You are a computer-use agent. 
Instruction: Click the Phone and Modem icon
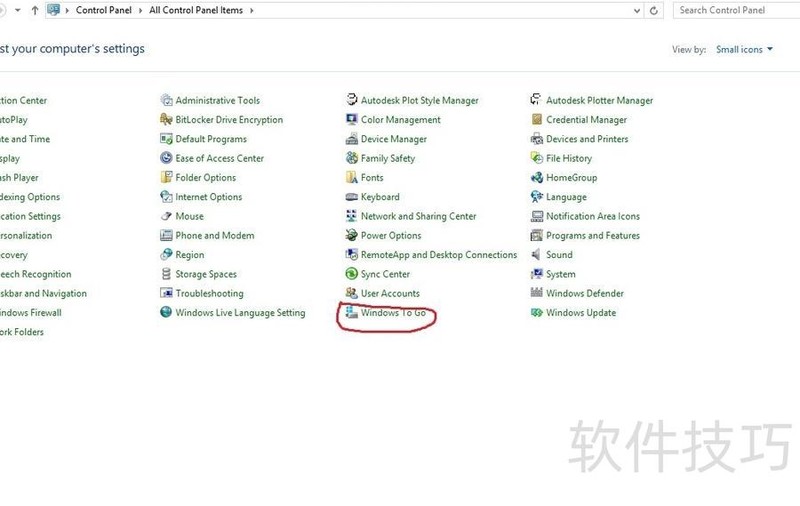point(166,236)
